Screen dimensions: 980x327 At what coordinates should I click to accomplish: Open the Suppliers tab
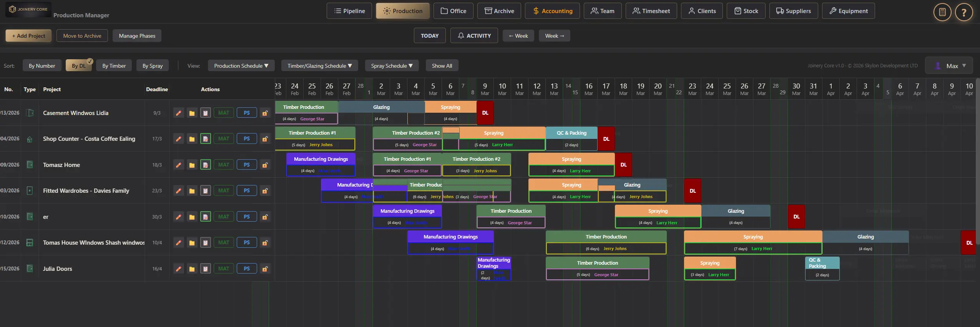794,11
